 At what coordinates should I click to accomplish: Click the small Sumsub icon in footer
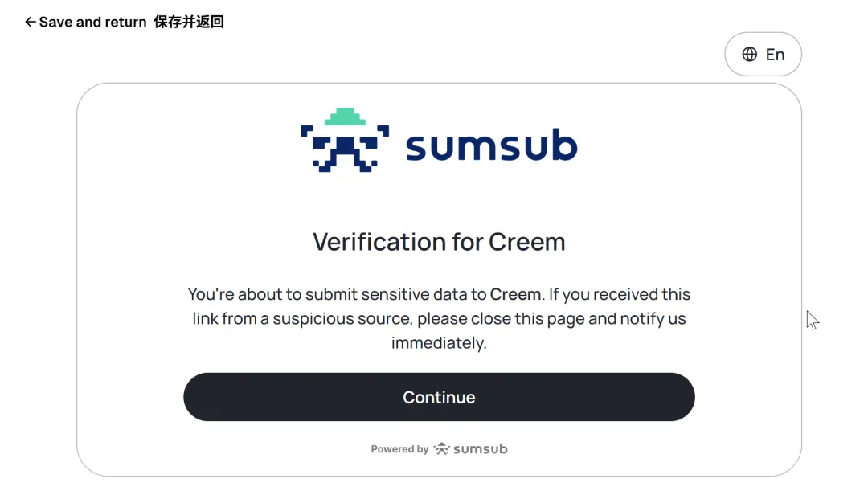(x=441, y=449)
